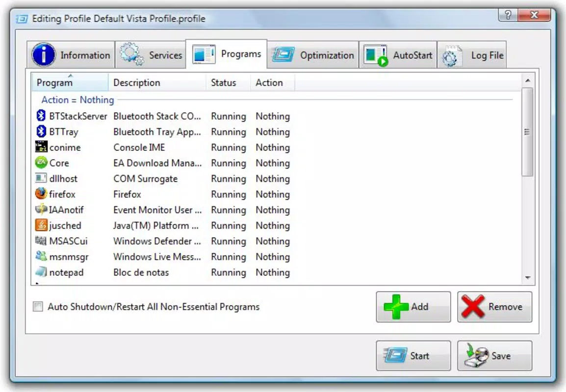Select the Programs tab
The image size is (566, 392).
point(226,54)
